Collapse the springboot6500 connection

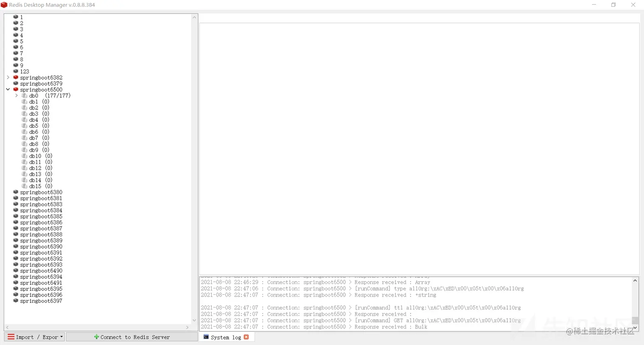coord(8,89)
